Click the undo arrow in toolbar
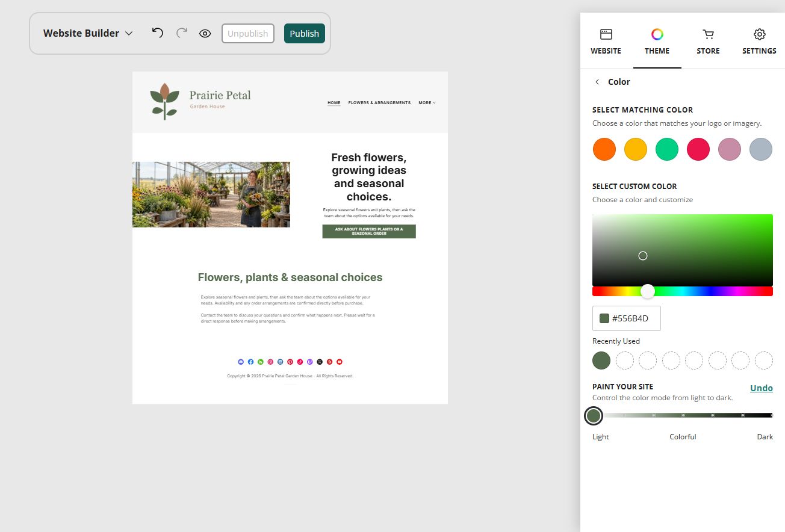Viewport: 785px width, 532px height. (157, 32)
